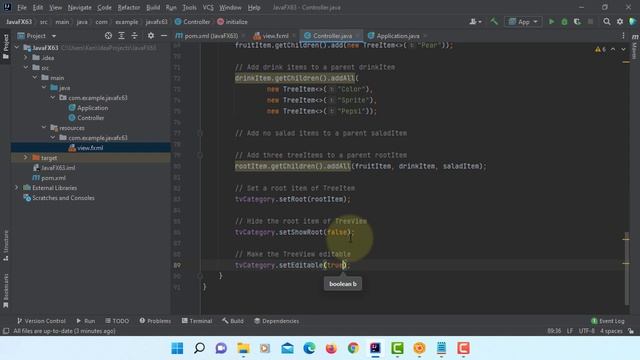640x360 pixels.
Task: Open Firefox from the taskbar
Action: click(331, 348)
